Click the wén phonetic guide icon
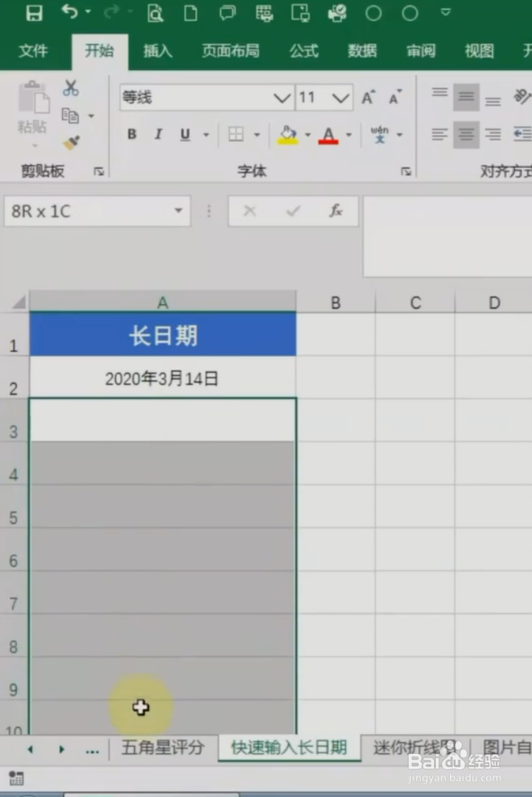This screenshot has height=797, width=532. point(379,134)
